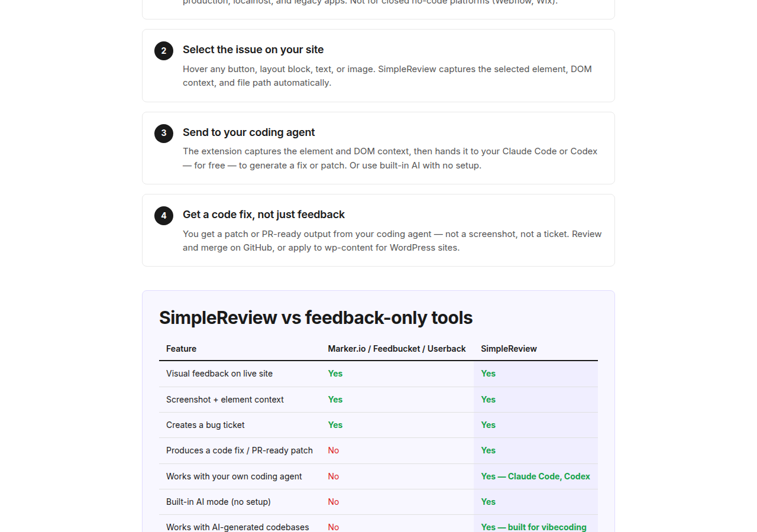Select "Produces a code fix / PR-ready patch" row label
The height and width of the screenshot is (532, 757).
coord(240,450)
